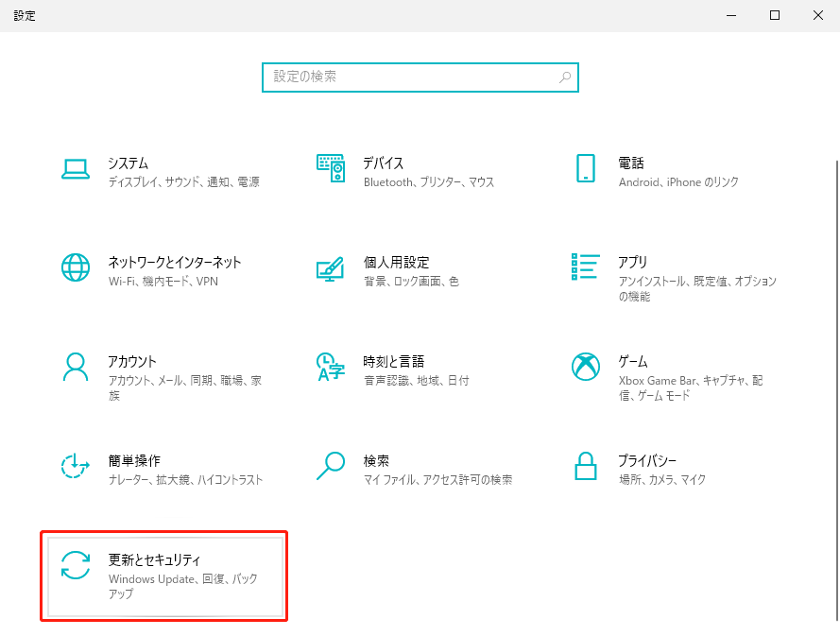
Task: Open the アカウント person icon
Action: pyautogui.click(x=76, y=367)
